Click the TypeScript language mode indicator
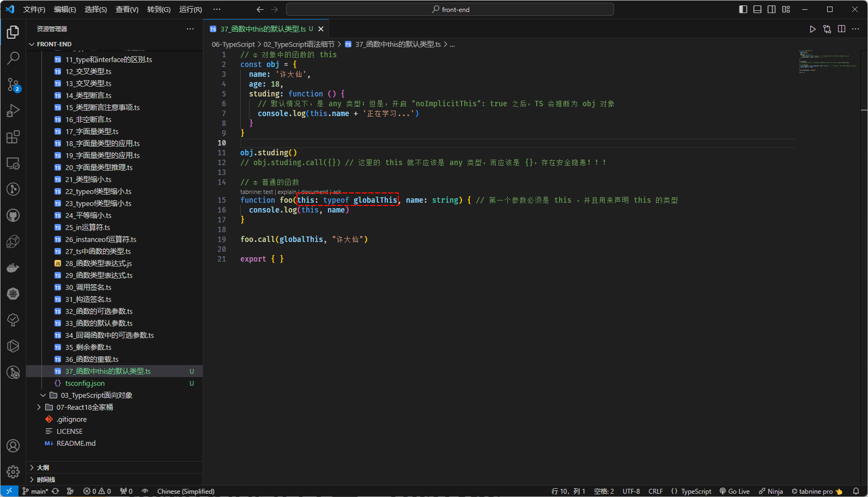 691,491
